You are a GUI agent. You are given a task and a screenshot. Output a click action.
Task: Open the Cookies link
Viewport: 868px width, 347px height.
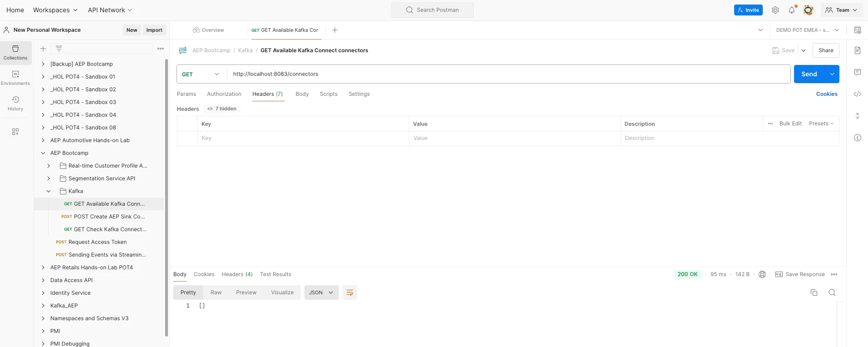click(x=827, y=94)
